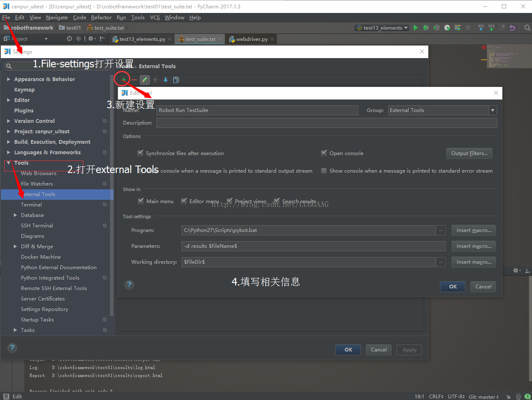Expand the Diff & Merge node

[15, 246]
